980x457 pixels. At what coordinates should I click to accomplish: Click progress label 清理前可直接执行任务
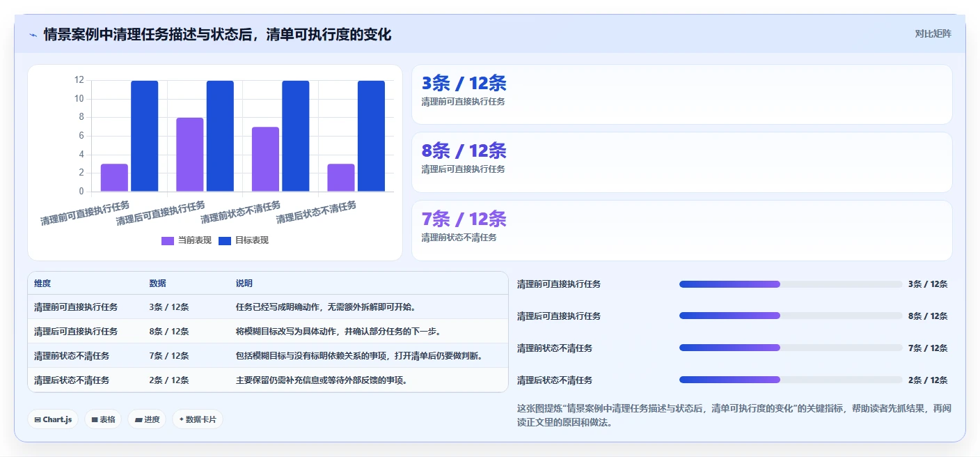coord(559,284)
